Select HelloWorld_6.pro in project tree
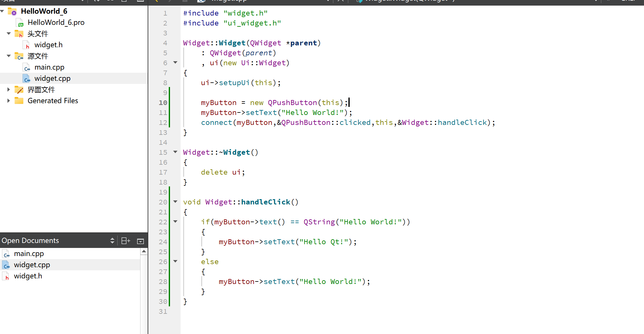Screen dimensions: 644x334 (56, 22)
